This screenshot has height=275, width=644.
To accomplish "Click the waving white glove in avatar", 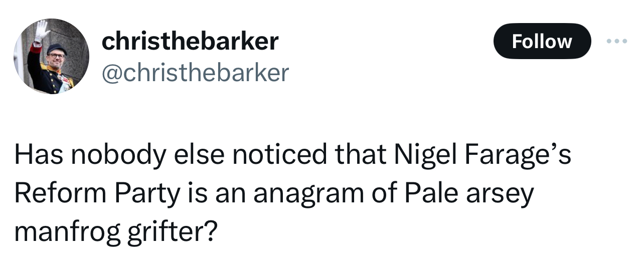I will click(x=41, y=31).
